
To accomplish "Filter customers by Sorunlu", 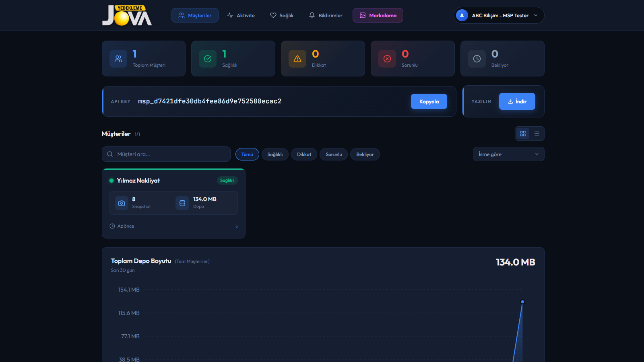I will click(334, 154).
